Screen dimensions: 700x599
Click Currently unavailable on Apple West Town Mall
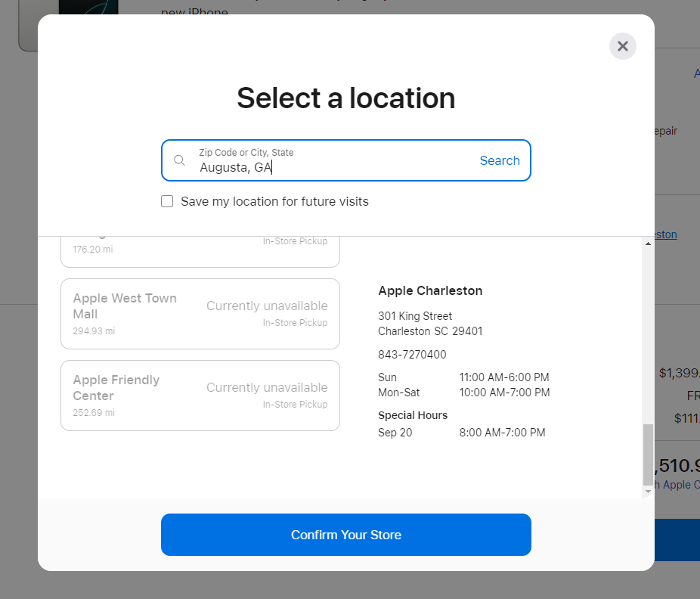point(267,306)
